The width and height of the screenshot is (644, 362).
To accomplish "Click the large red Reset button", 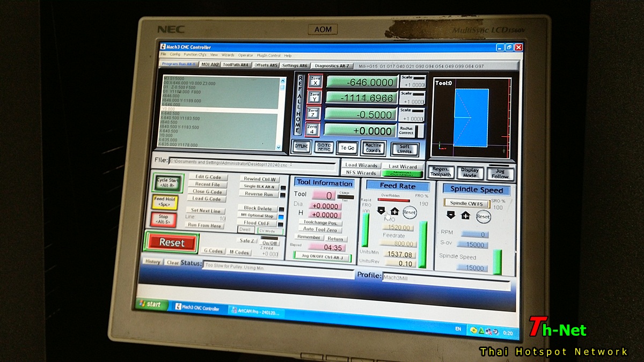I will (171, 243).
